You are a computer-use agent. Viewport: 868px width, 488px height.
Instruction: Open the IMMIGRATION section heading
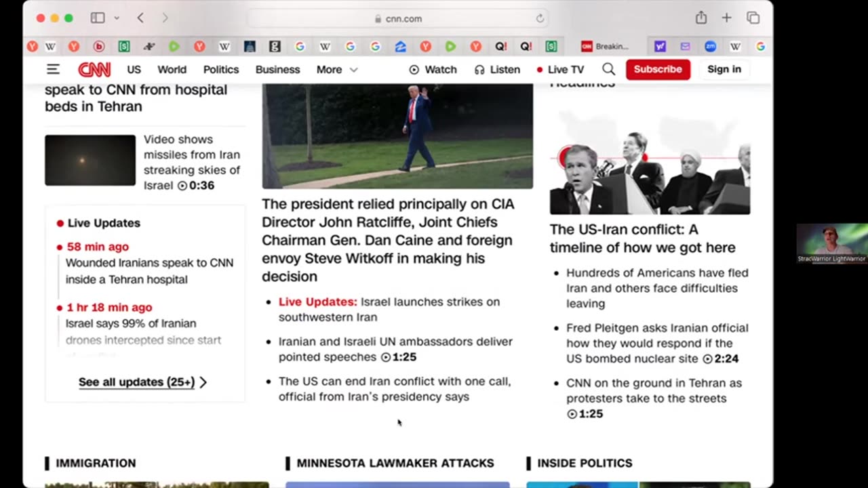[96, 463]
